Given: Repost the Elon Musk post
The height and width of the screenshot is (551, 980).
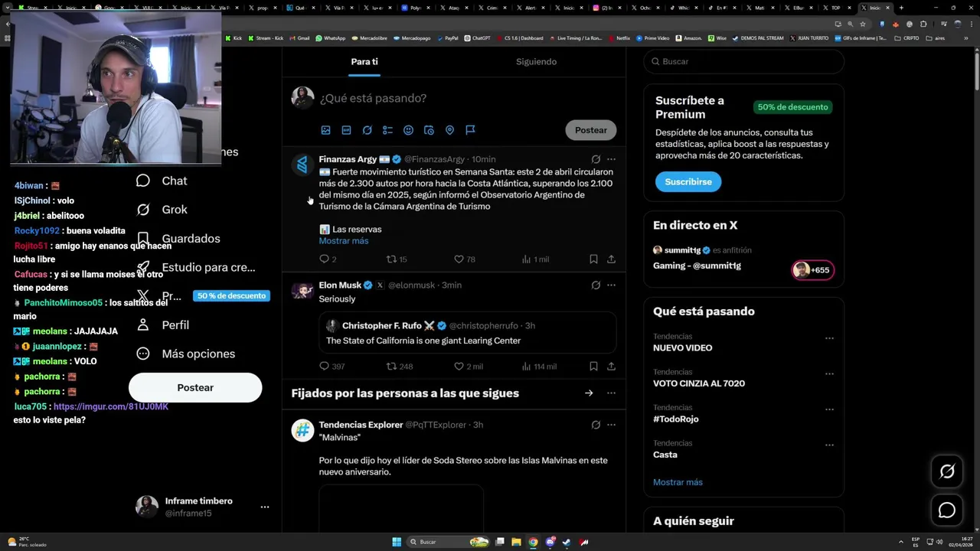Looking at the screenshot, I should click(x=400, y=367).
